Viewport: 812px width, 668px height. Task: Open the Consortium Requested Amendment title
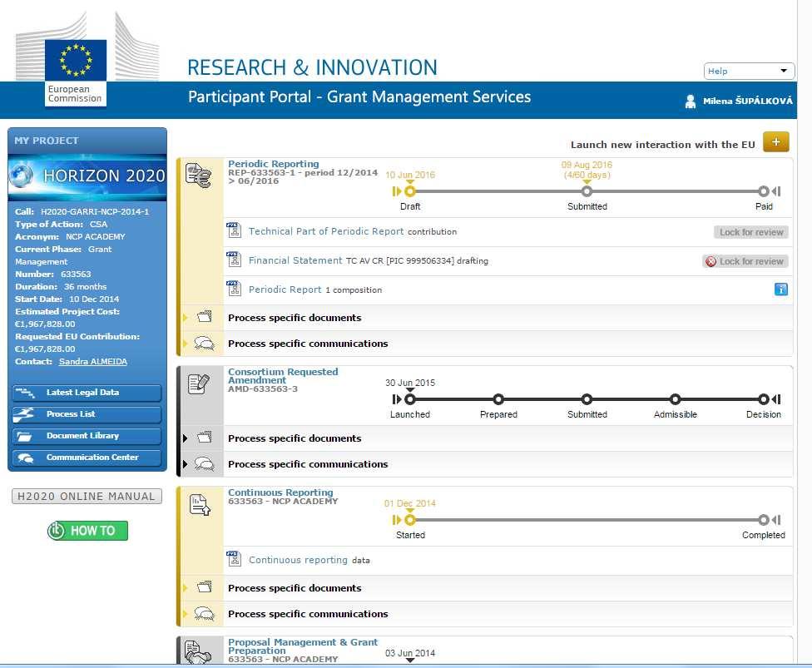coord(283,376)
